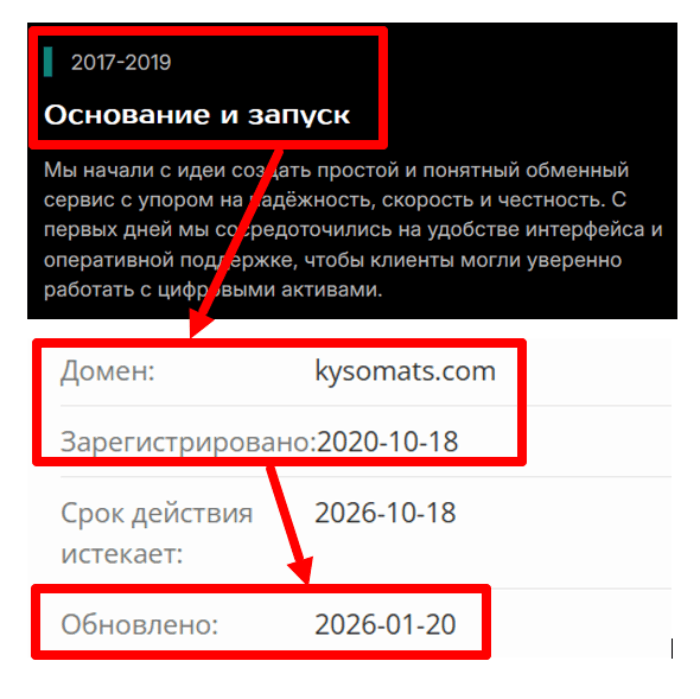This screenshot has height=699, width=700.
Task: Click the upper red arrow's head above Домен
Action: [199, 325]
